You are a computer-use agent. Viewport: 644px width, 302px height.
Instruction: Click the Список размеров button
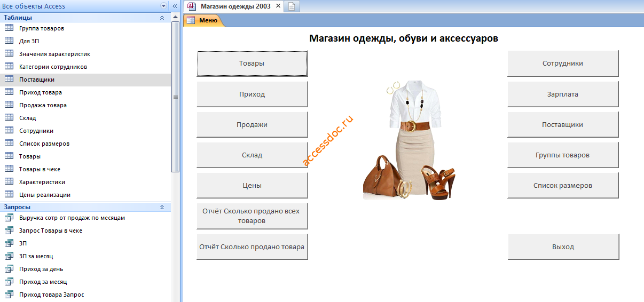tap(563, 185)
